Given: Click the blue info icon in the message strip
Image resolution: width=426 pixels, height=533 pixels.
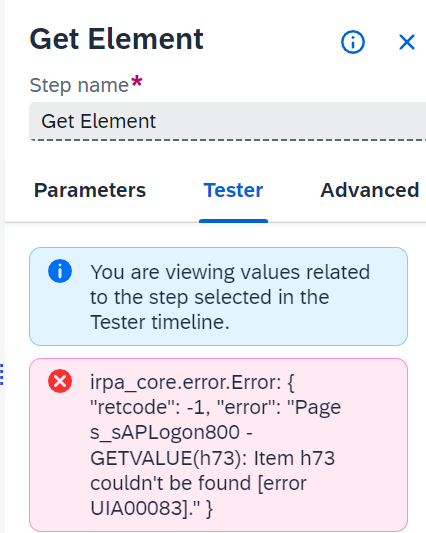Looking at the screenshot, I should tap(60, 271).
